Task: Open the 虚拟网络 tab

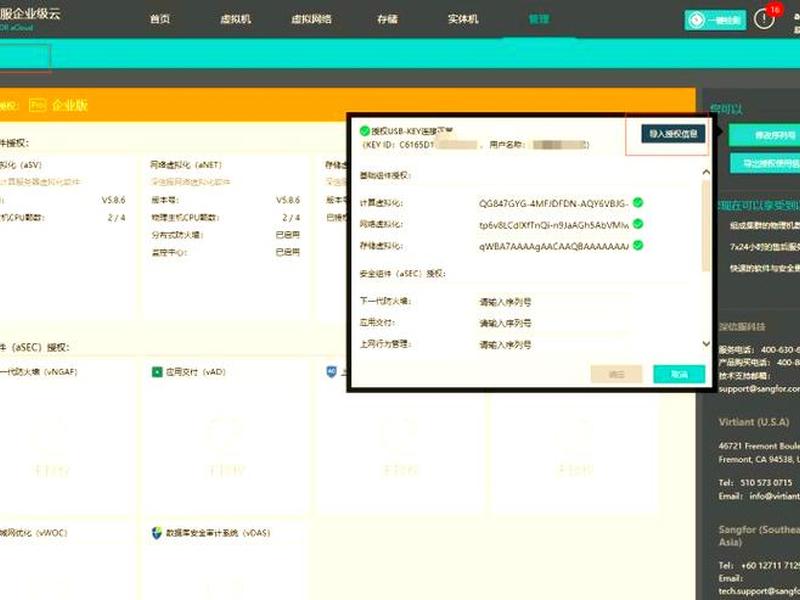Action: click(311, 19)
